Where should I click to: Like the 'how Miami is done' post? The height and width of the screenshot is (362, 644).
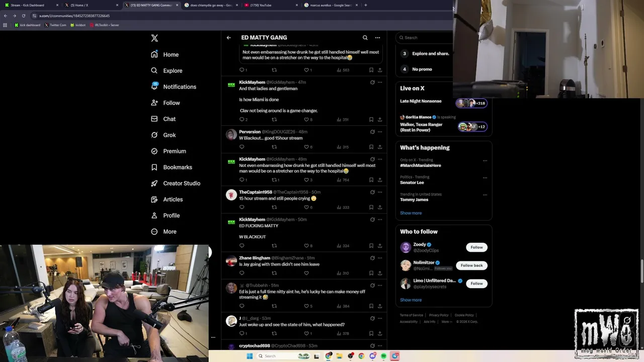click(308, 120)
